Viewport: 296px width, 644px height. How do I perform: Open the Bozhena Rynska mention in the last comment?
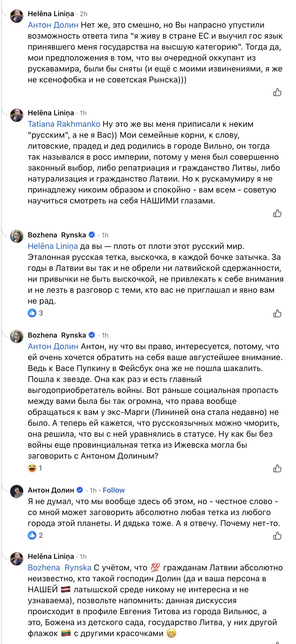(59, 568)
